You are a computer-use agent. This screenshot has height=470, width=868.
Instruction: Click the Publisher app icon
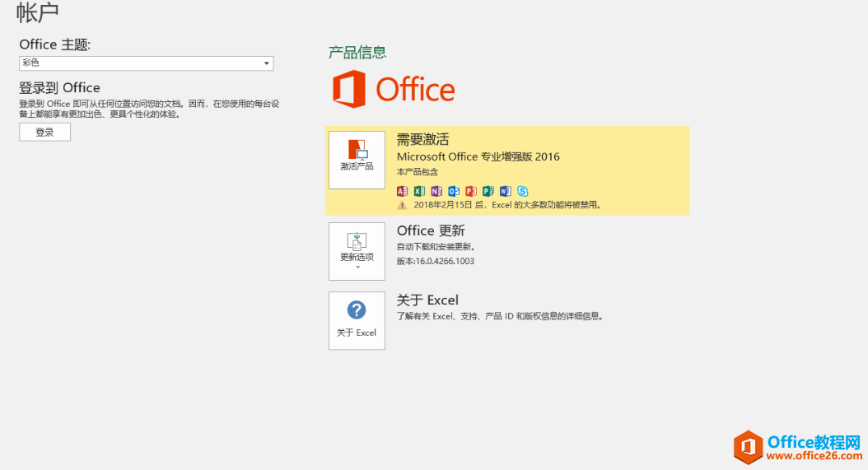(x=488, y=191)
